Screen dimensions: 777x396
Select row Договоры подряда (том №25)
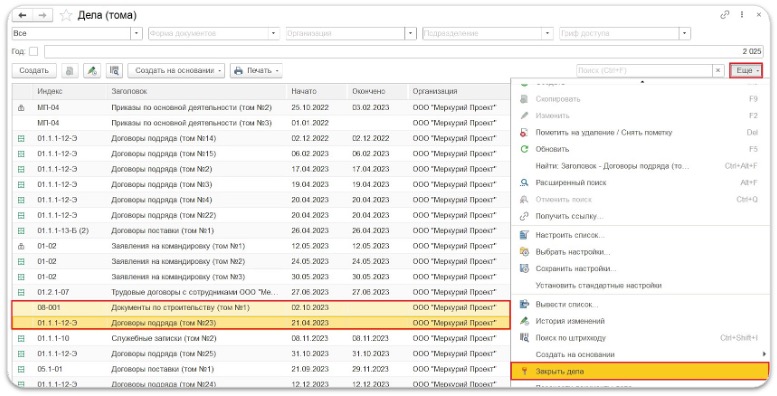pyautogui.click(x=261, y=354)
